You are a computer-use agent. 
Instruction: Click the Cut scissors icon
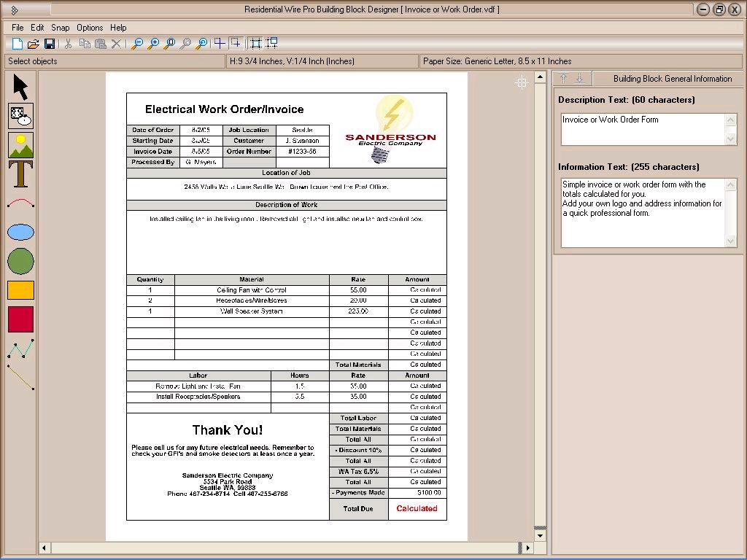click(x=68, y=44)
